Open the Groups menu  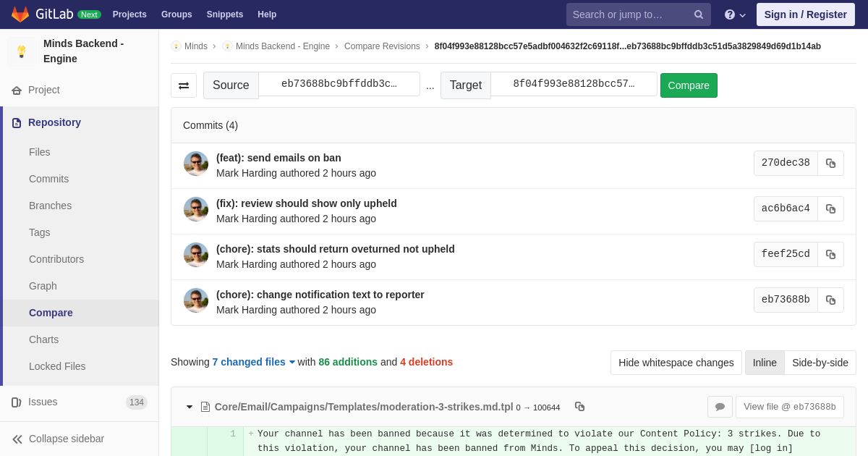click(x=176, y=14)
